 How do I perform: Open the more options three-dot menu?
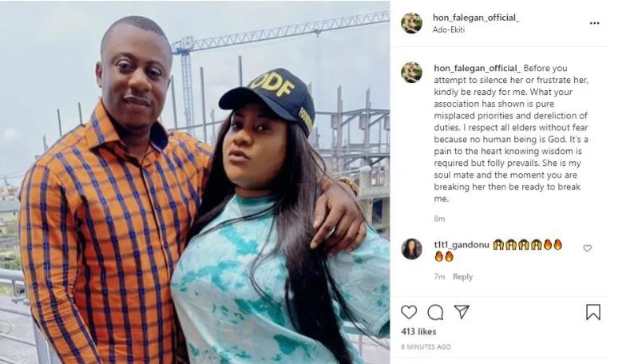click(594, 24)
